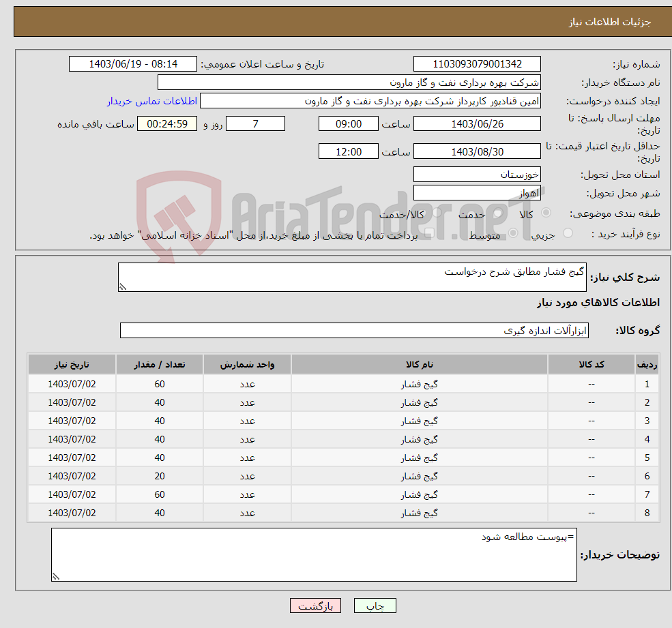Click the page title جزئیات اطلاعات نیاز
The width and height of the screenshot is (672, 628).
pyautogui.click(x=609, y=22)
